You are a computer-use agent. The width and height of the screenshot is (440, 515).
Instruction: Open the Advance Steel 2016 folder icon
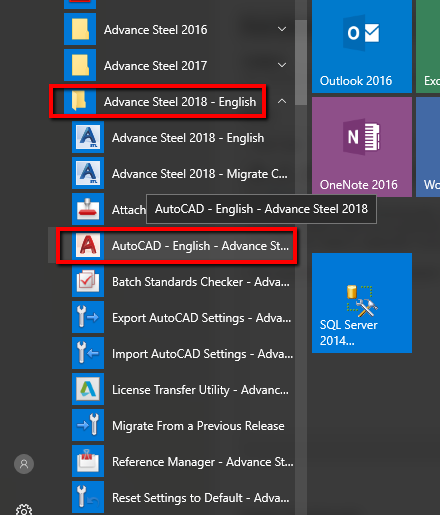80,29
